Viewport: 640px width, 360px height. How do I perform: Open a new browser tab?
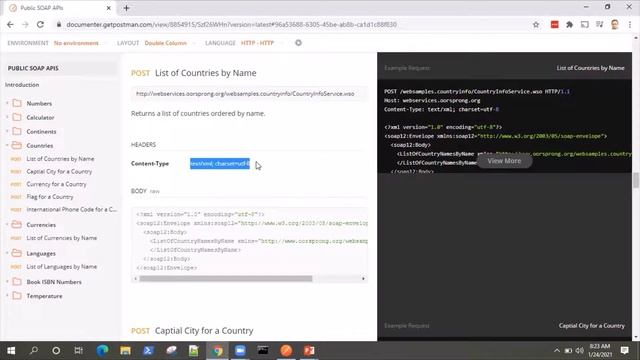tap(126, 8)
